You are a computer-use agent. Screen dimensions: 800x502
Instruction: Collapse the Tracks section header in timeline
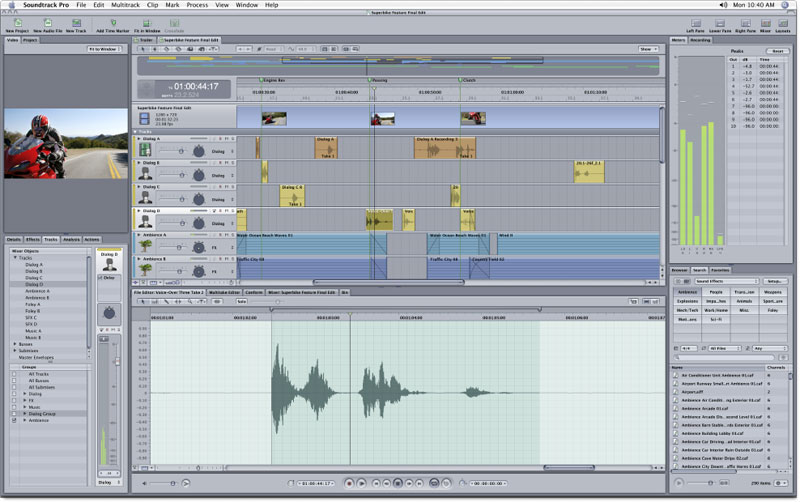point(136,132)
